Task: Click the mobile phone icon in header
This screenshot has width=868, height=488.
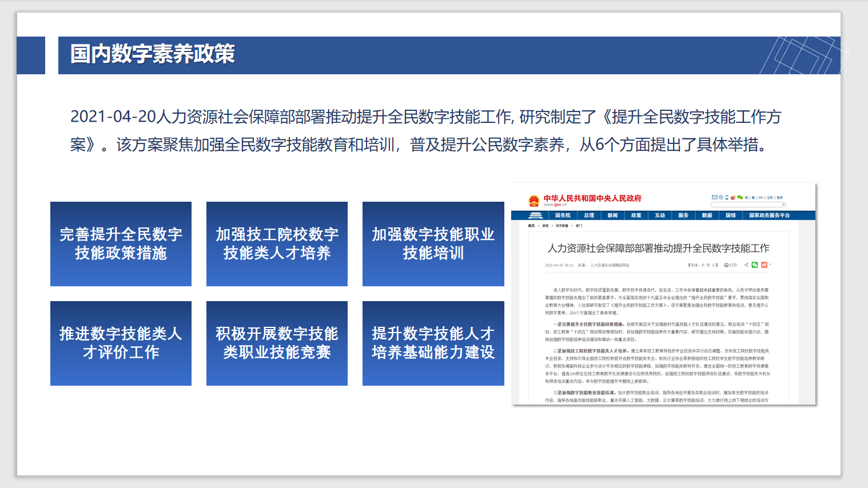Action: click(x=727, y=197)
